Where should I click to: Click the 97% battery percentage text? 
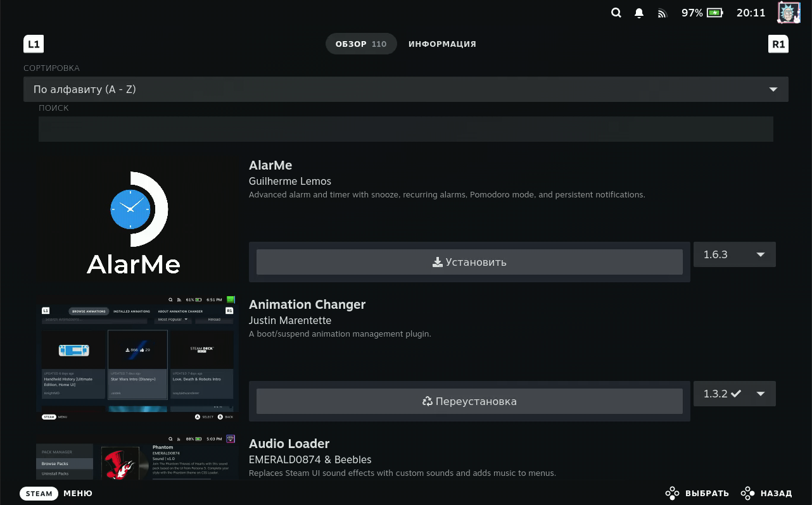click(x=692, y=13)
